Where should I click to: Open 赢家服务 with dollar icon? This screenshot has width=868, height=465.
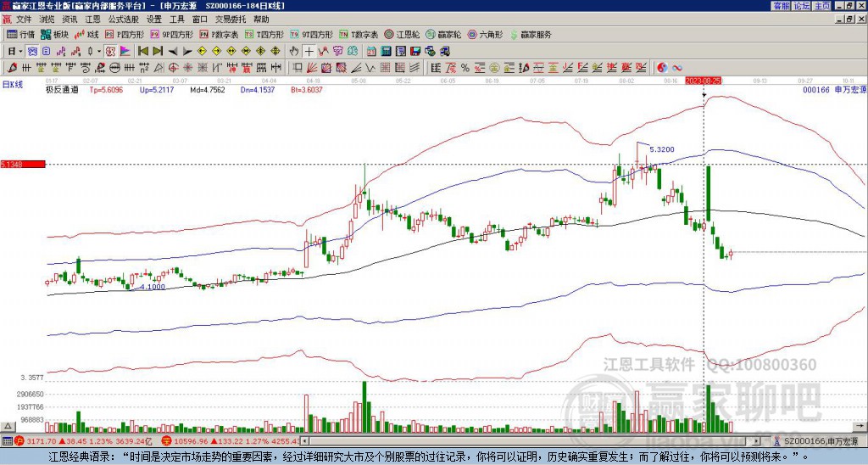click(531, 34)
